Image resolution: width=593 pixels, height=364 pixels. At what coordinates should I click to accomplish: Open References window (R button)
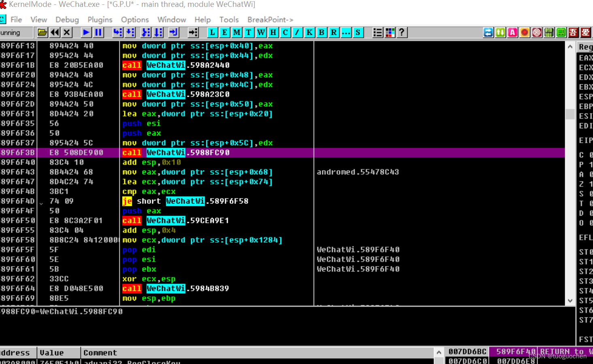(334, 32)
